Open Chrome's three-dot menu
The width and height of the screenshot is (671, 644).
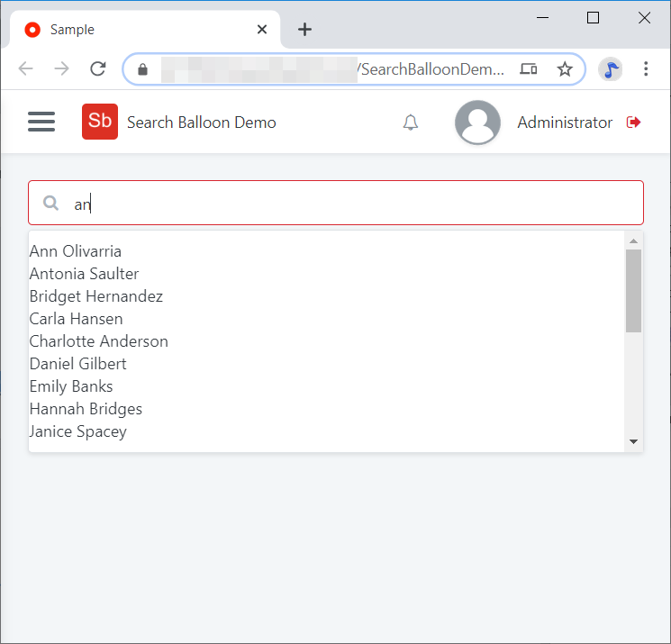tap(646, 69)
